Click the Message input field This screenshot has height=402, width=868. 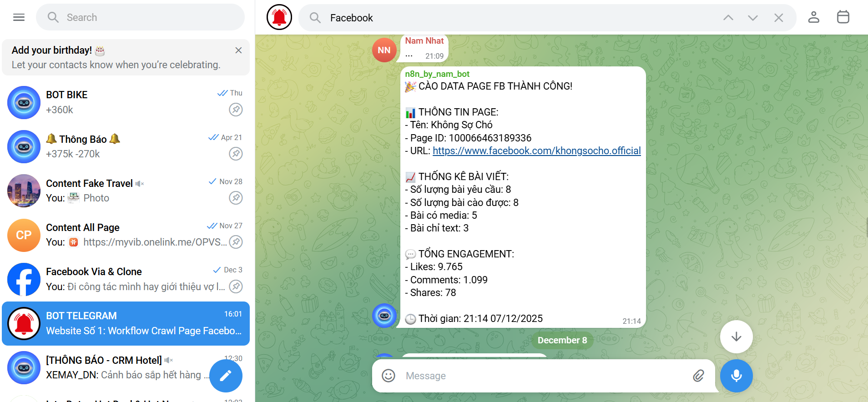[x=544, y=376]
